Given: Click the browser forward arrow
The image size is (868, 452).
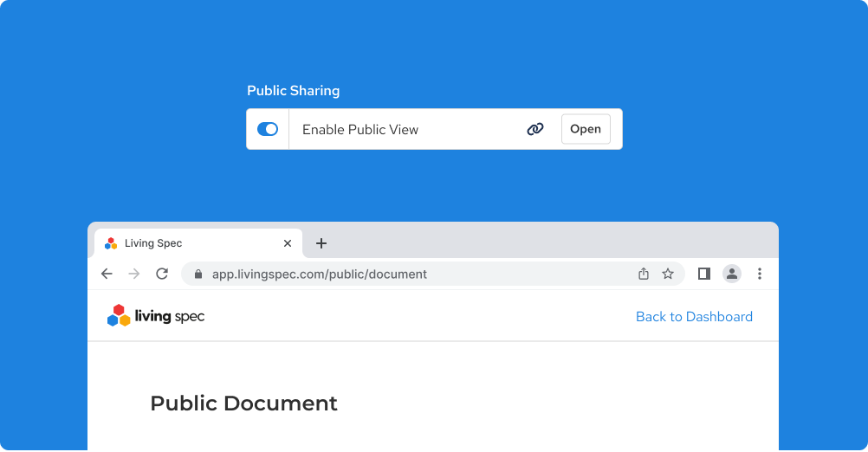Looking at the screenshot, I should [x=133, y=274].
